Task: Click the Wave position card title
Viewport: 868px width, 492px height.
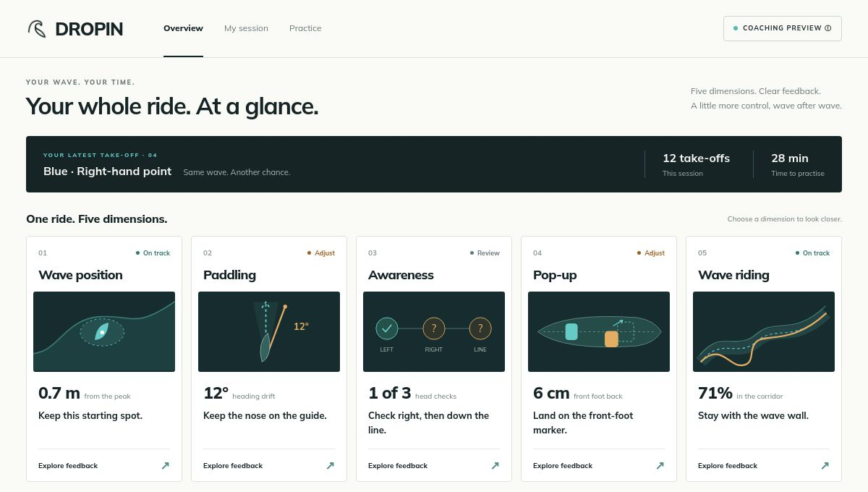Action: click(80, 275)
